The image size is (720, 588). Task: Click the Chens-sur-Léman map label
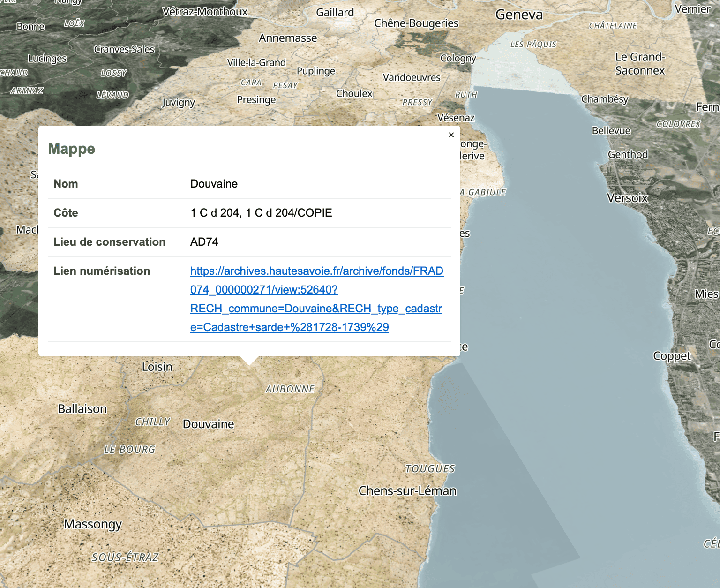407,491
